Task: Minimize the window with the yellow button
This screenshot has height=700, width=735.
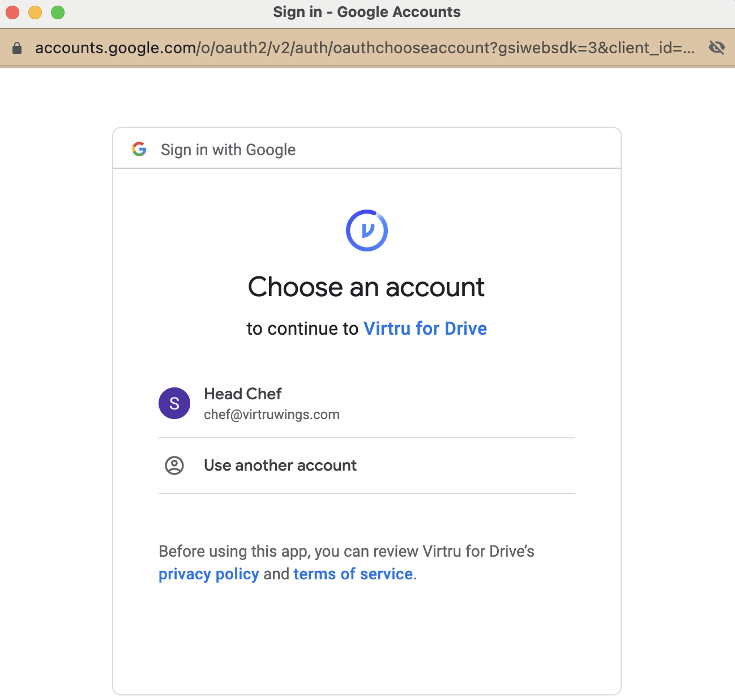Action: 35,12
